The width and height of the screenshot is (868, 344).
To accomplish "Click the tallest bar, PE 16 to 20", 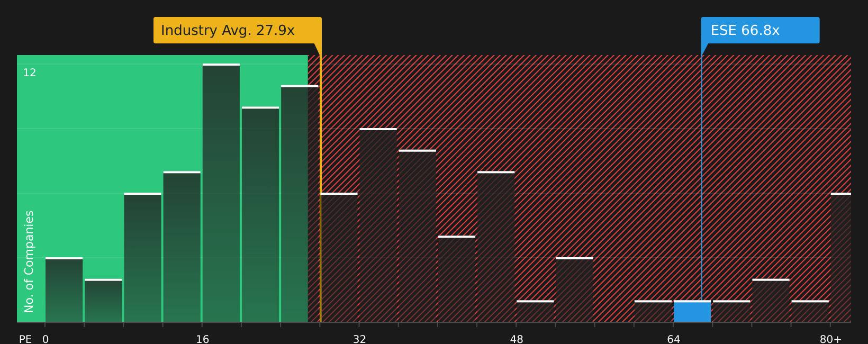I will pos(221,193).
